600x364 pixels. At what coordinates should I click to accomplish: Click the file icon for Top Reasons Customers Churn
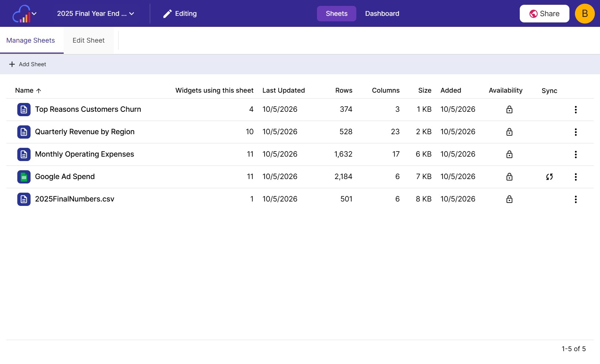click(24, 110)
